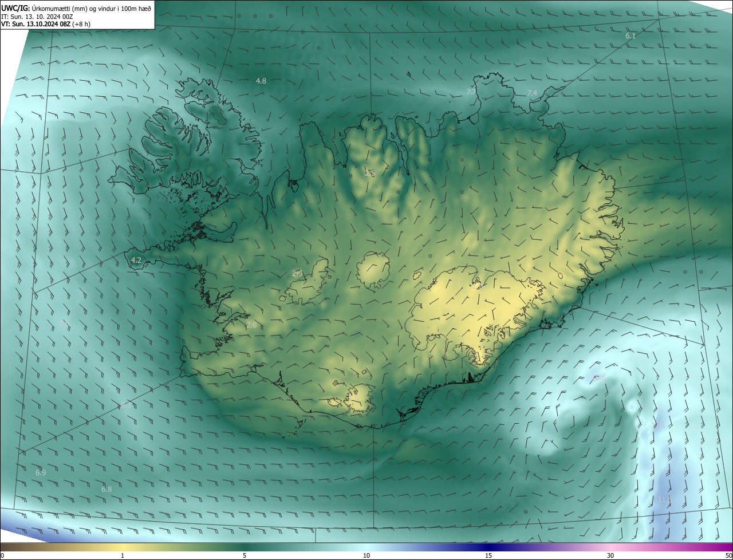Click the 4.2 value label on the map
This screenshot has width=733, height=560.
click(x=136, y=260)
